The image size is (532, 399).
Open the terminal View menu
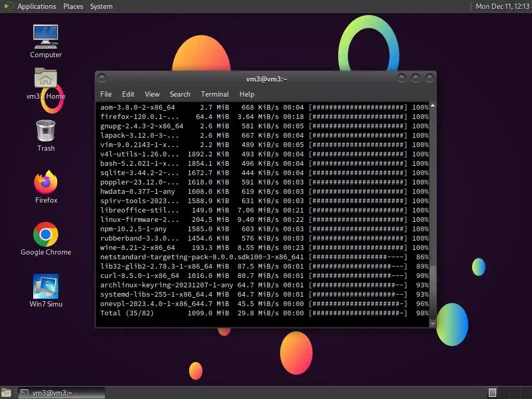[152, 94]
